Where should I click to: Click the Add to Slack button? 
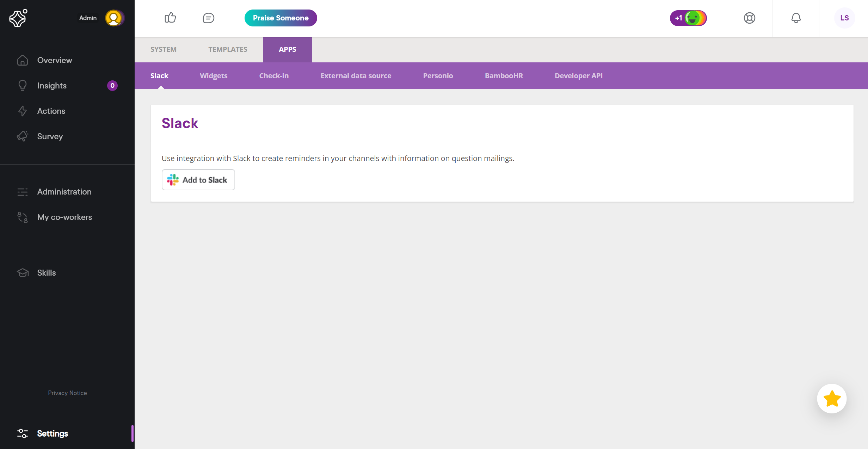pos(198,180)
